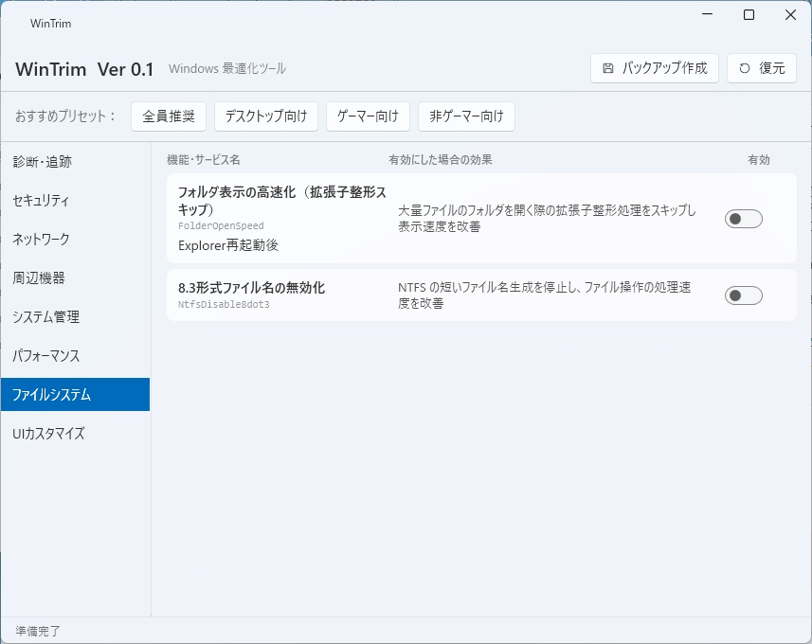Click the フォルダ表示の高速化 feature title

(x=282, y=201)
